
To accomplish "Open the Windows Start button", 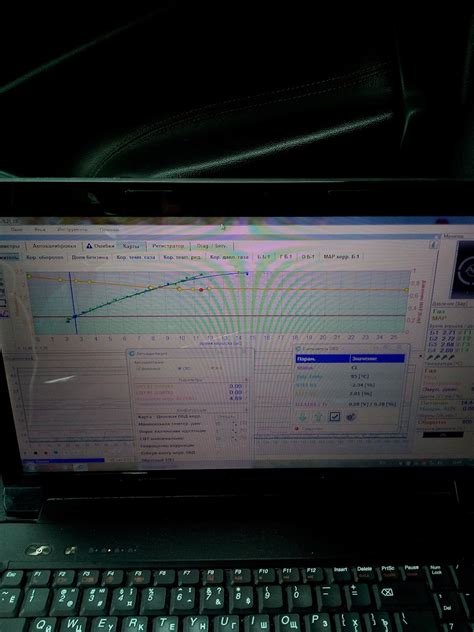I will click(x=30, y=468).
